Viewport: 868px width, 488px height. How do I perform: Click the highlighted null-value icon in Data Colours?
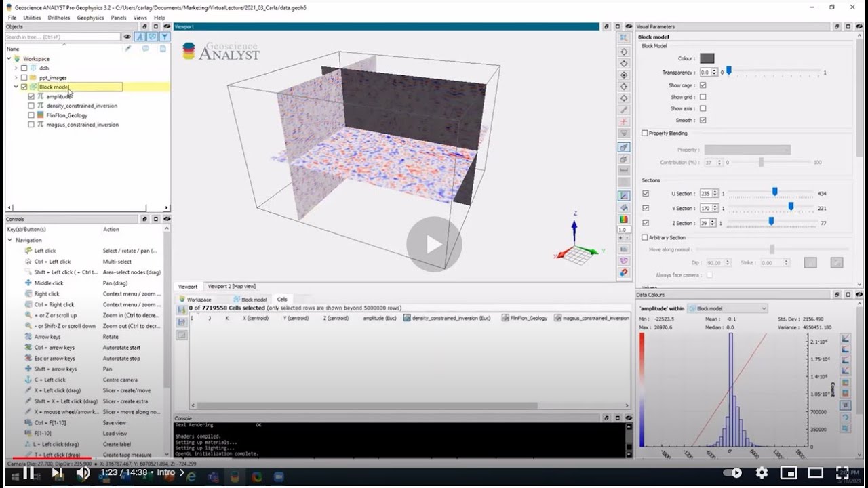(846, 405)
